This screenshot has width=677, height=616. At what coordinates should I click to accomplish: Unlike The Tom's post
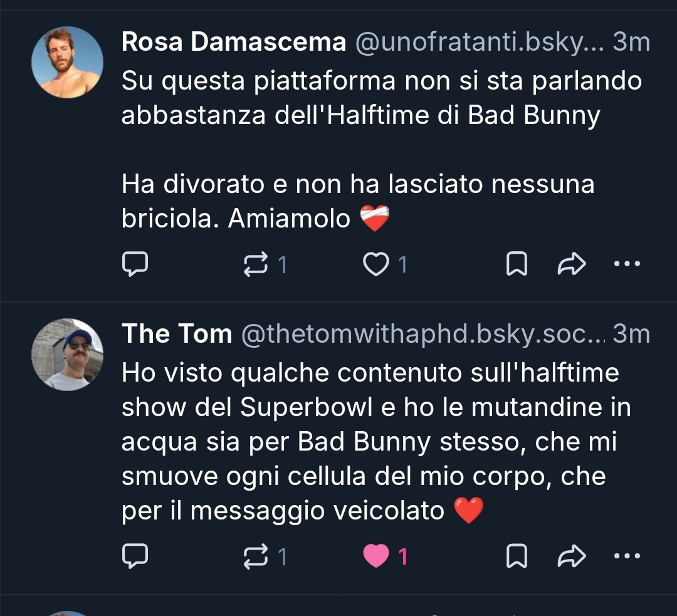click(x=376, y=556)
